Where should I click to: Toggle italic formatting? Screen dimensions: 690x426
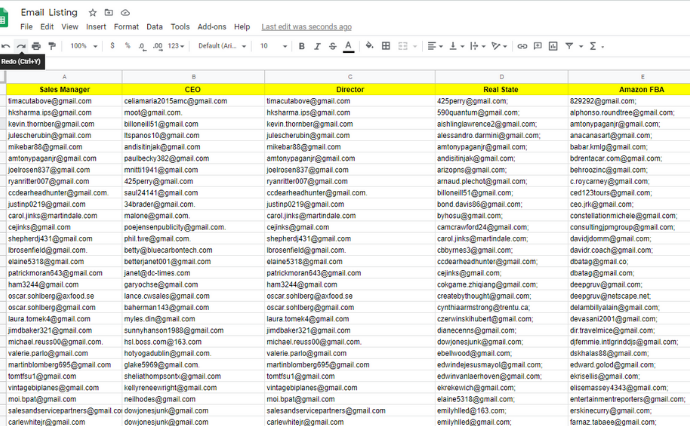(x=317, y=46)
